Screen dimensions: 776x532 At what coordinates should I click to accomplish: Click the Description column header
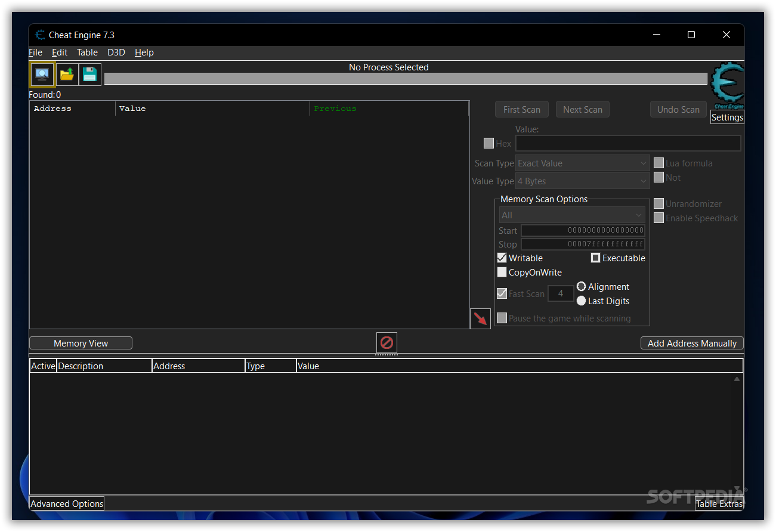[104, 366]
